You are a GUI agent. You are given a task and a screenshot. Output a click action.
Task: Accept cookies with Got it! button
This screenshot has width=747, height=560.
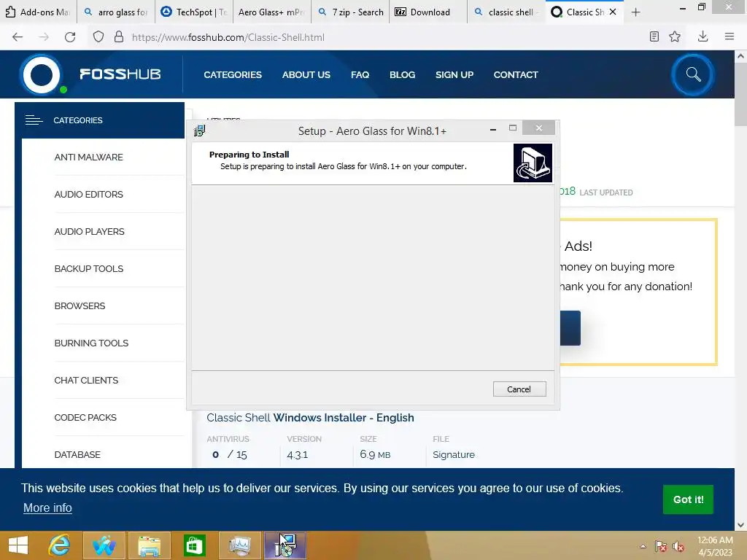(688, 499)
